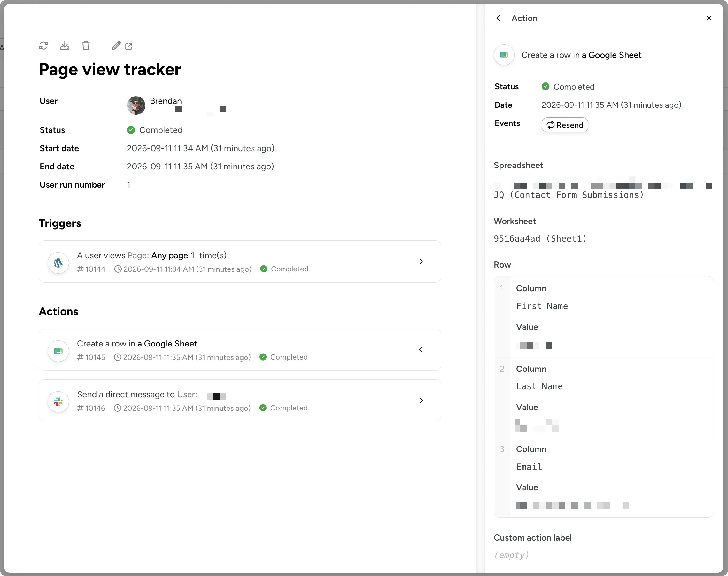Image resolution: width=728 pixels, height=576 pixels.
Task: Click the download log icon
Action: 65,45
